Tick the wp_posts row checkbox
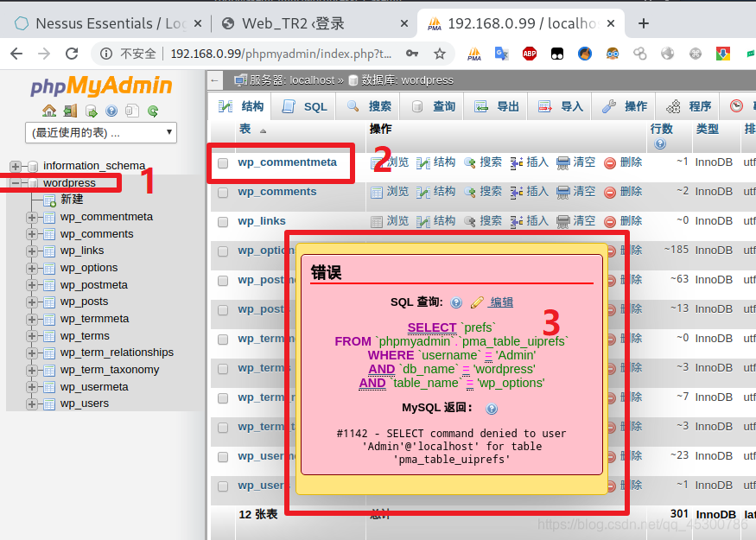The image size is (756, 540). coord(223,310)
